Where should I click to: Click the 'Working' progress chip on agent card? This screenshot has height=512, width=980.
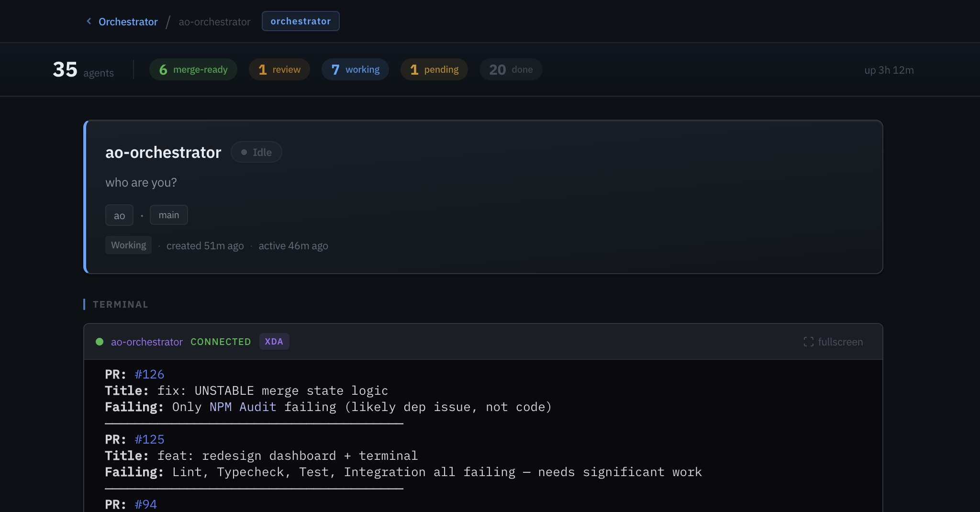128,245
